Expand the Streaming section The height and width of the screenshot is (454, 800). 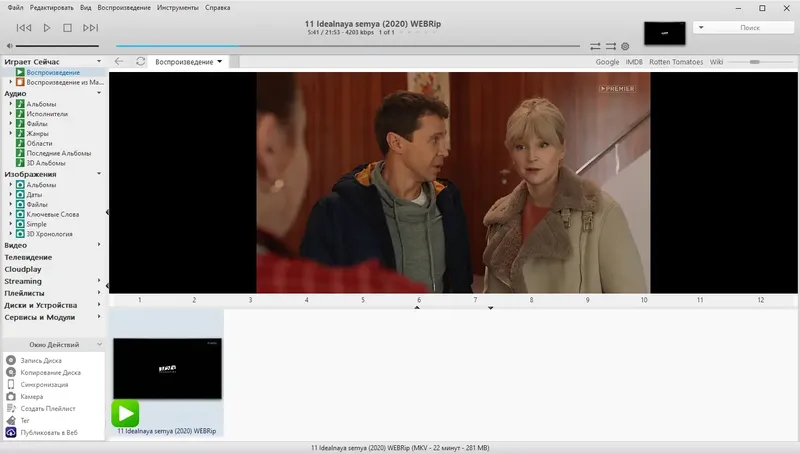pos(99,281)
